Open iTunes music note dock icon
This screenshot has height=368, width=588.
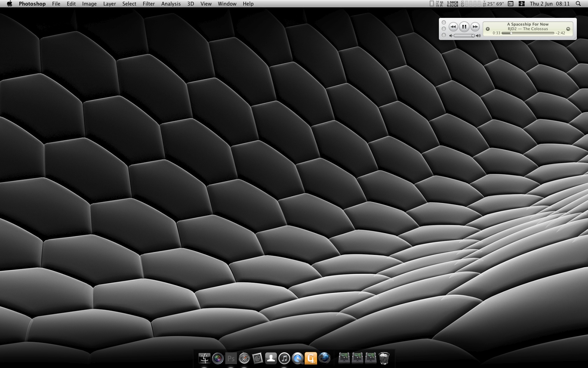(x=284, y=358)
